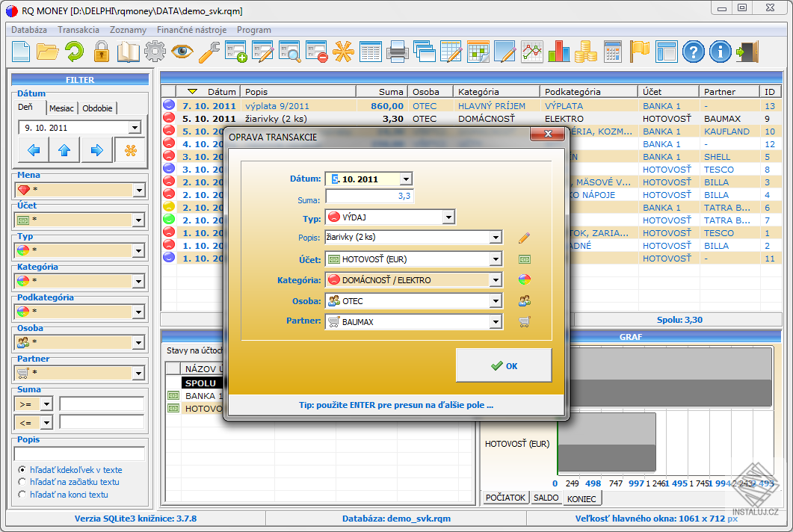Switch to the SALDO graph tab

pyautogui.click(x=546, y=498)
